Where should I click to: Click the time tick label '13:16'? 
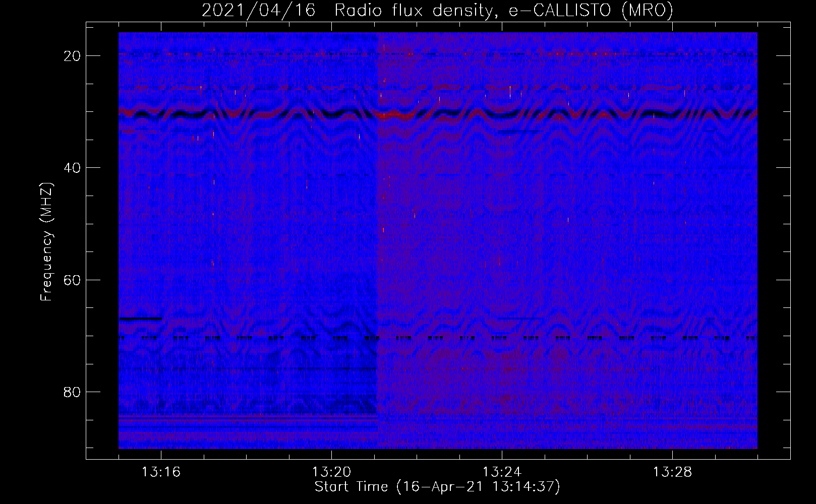click(161, 472)
